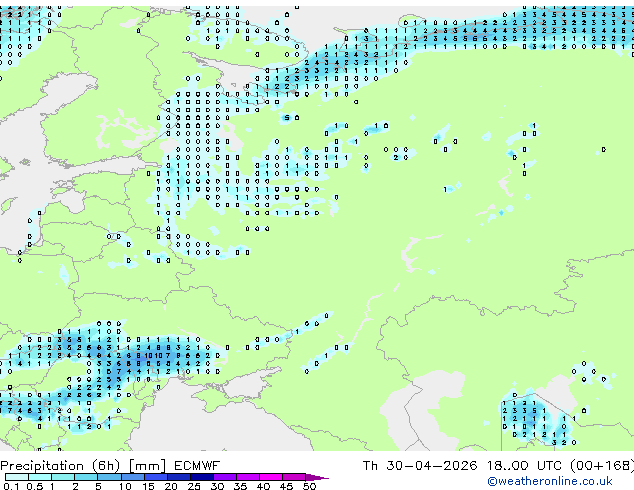Click the '25' legend scale label

pos(194,486)
